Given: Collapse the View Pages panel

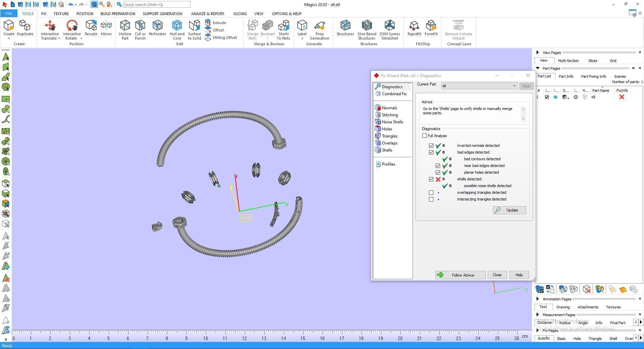Looking at the screenshot, I should (538, 53).
